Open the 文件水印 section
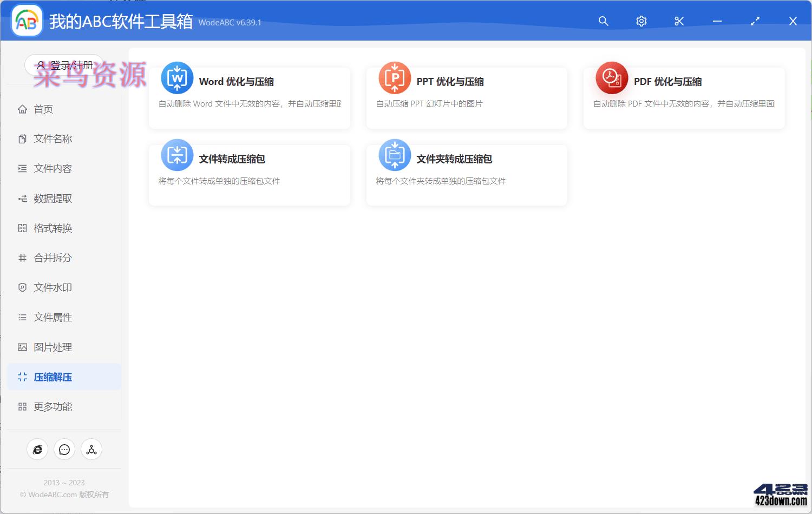812x514 pixels. [x=53, y=287]
